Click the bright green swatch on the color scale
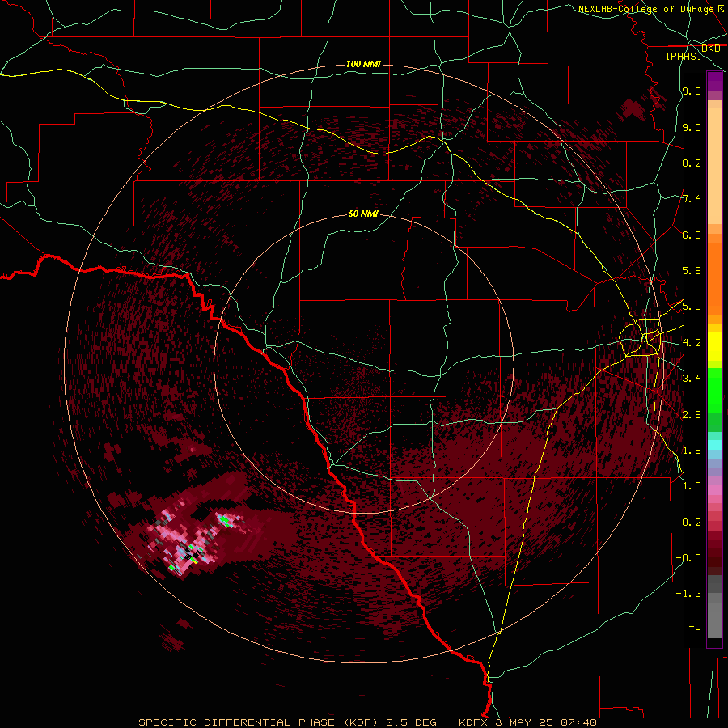Screen dimensions: 728x728 tap(714, 391)
